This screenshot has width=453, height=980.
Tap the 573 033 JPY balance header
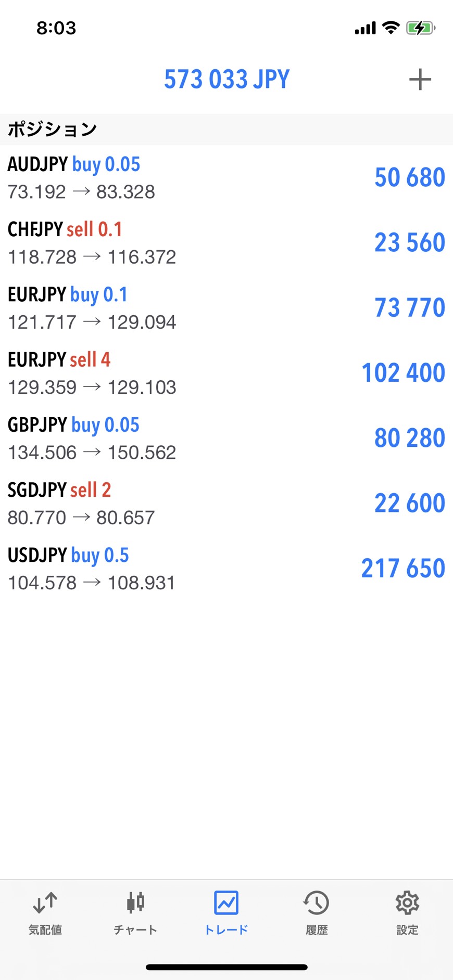(x=227, y=80)
